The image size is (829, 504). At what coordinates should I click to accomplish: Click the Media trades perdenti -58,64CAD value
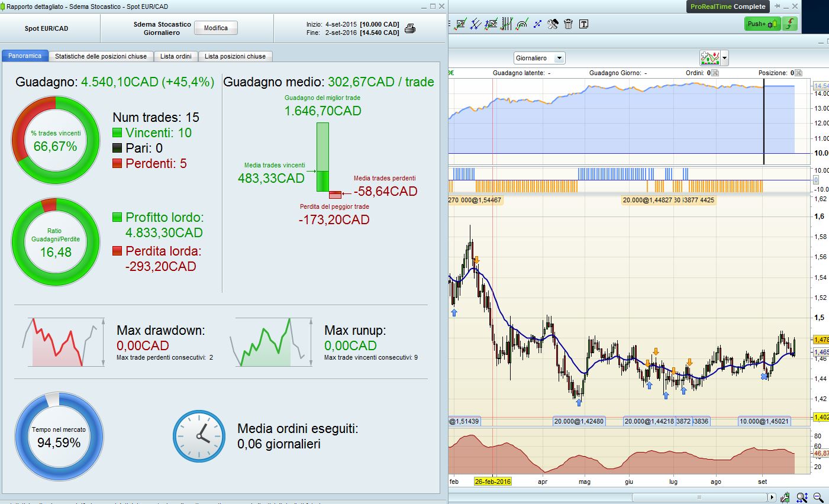tap(386, 192)
